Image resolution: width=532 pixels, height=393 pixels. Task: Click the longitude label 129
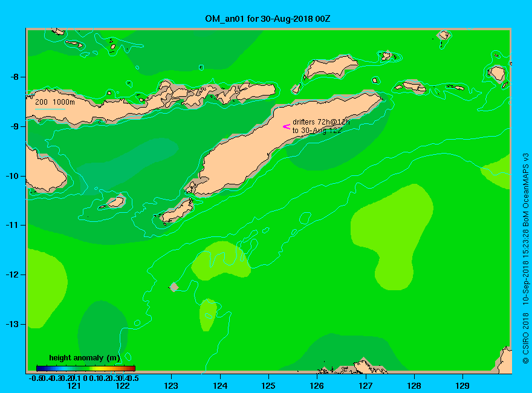(x=462, y=386)
